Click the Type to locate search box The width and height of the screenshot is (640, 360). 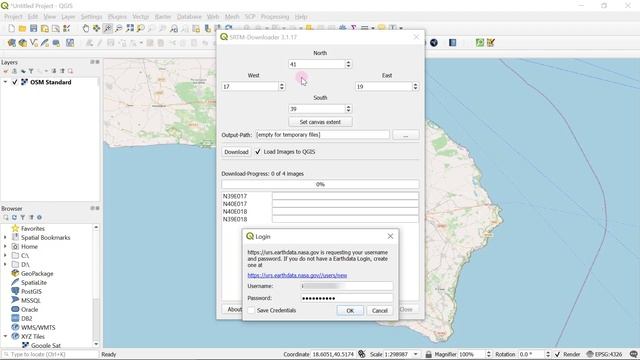pyautogui.click(x=49, y=354)
